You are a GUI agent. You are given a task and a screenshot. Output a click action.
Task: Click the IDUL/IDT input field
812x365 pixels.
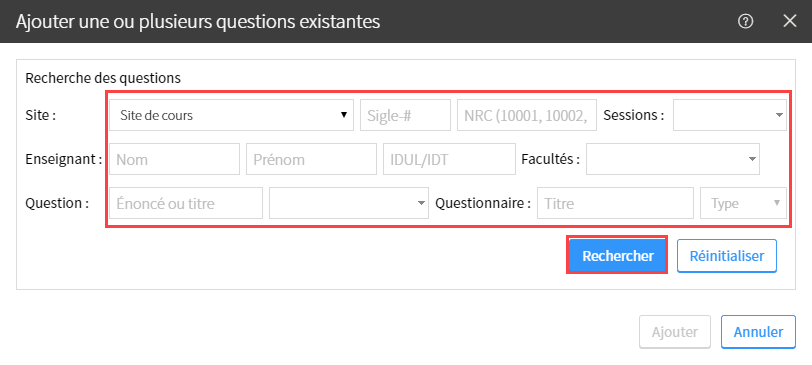(x=450, y=159)
